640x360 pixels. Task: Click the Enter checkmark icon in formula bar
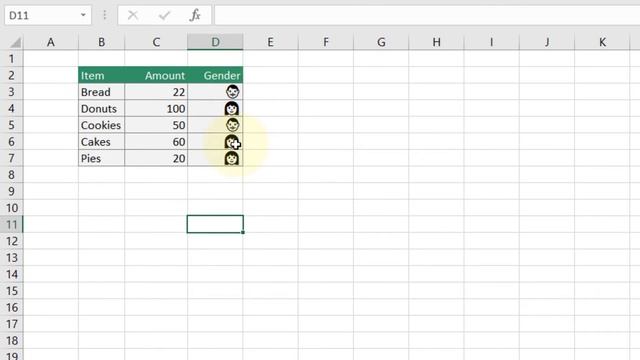coord(164,16)
